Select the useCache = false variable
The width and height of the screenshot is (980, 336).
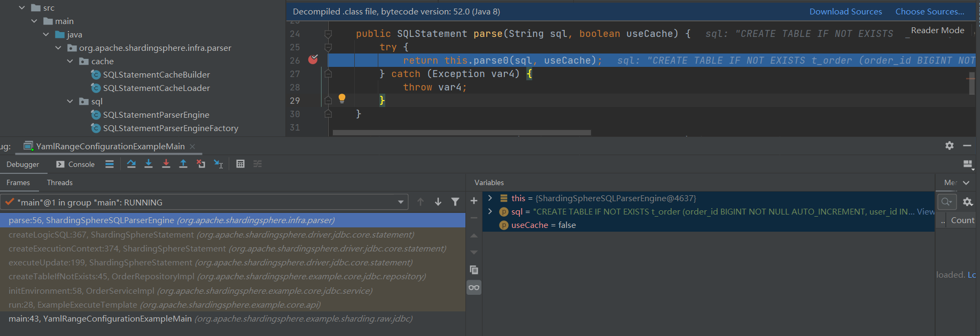pos(709,225)
